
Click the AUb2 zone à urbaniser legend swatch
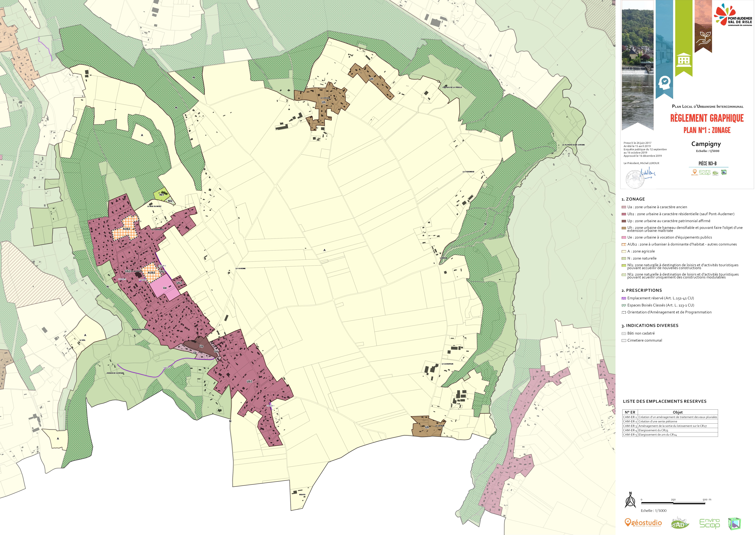coord(624,244)
